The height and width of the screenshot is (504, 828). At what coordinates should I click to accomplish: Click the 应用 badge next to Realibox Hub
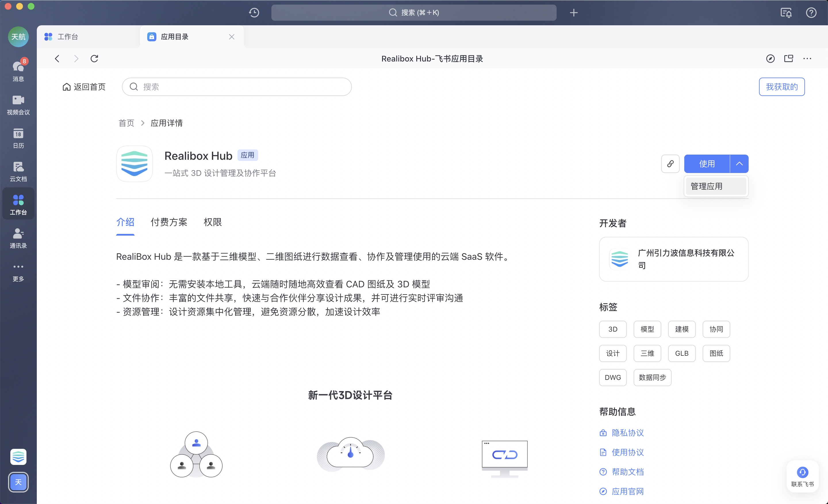[247, 155]
